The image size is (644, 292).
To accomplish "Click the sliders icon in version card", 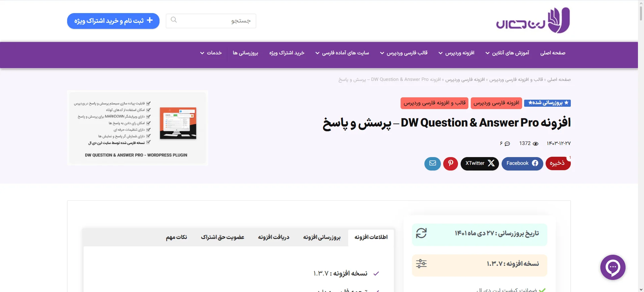I will click(x=421, y=263).
